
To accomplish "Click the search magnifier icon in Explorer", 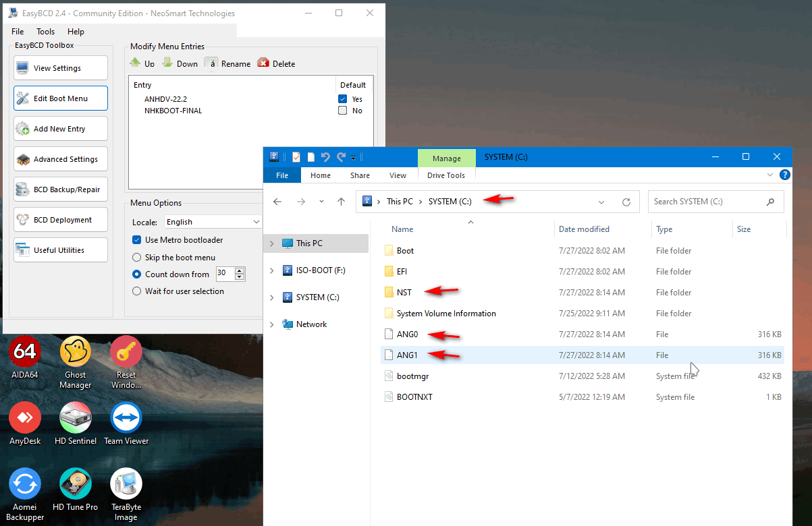I will 771,202.
